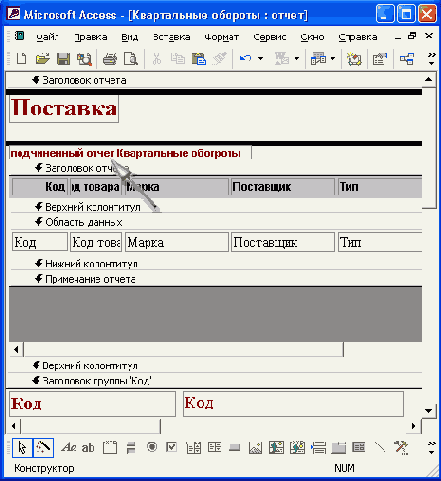Open top toolbar options chevron

[x=431, y=59]
